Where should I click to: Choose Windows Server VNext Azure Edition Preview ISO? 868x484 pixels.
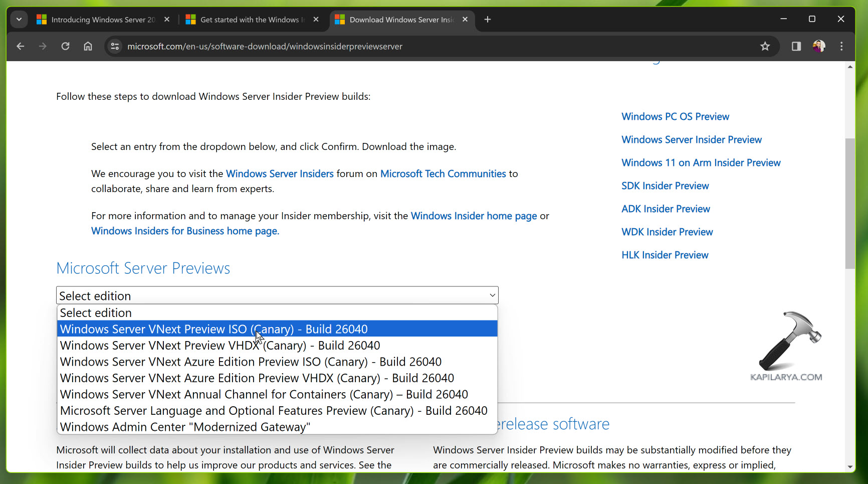point(251,362)
